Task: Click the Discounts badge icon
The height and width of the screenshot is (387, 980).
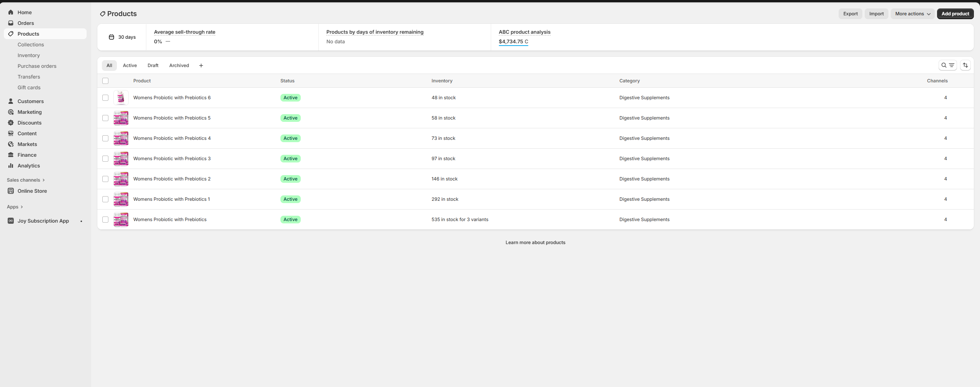Action: [11, 123]
